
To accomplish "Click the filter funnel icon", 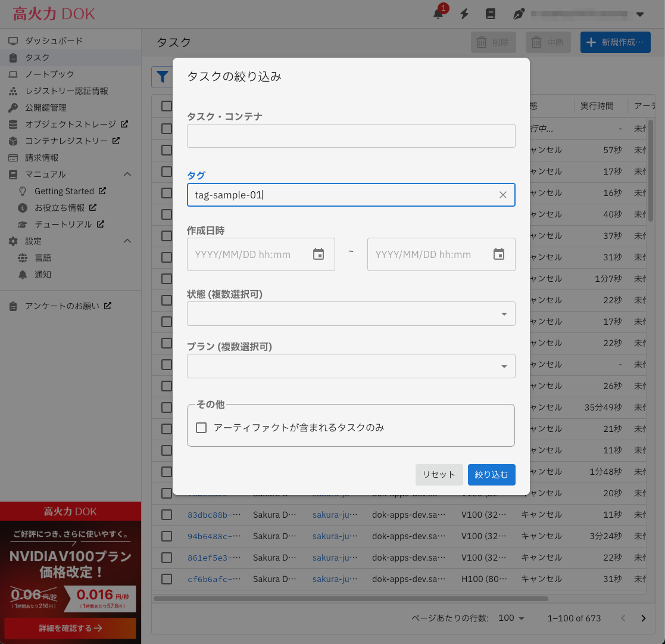I will [x=162, y=77].
